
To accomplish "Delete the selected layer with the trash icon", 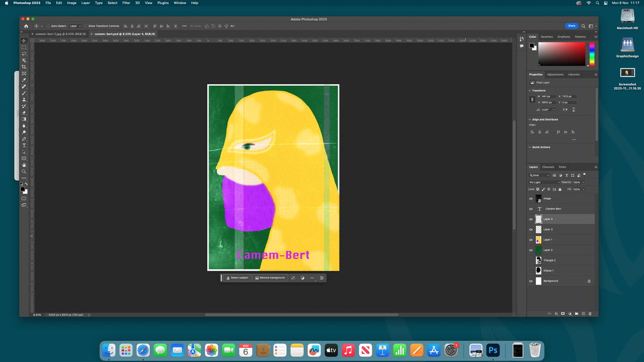I will 590,313.
